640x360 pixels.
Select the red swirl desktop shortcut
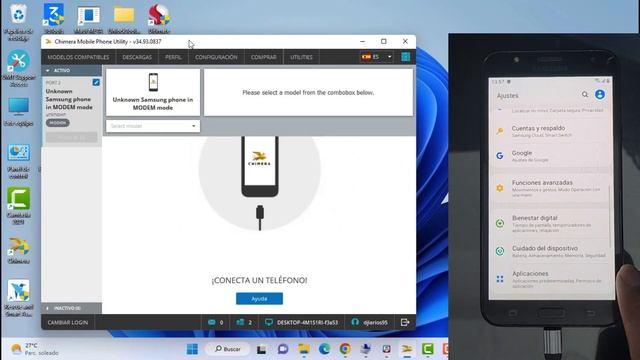pyautogui.click(x=159, y=18)
